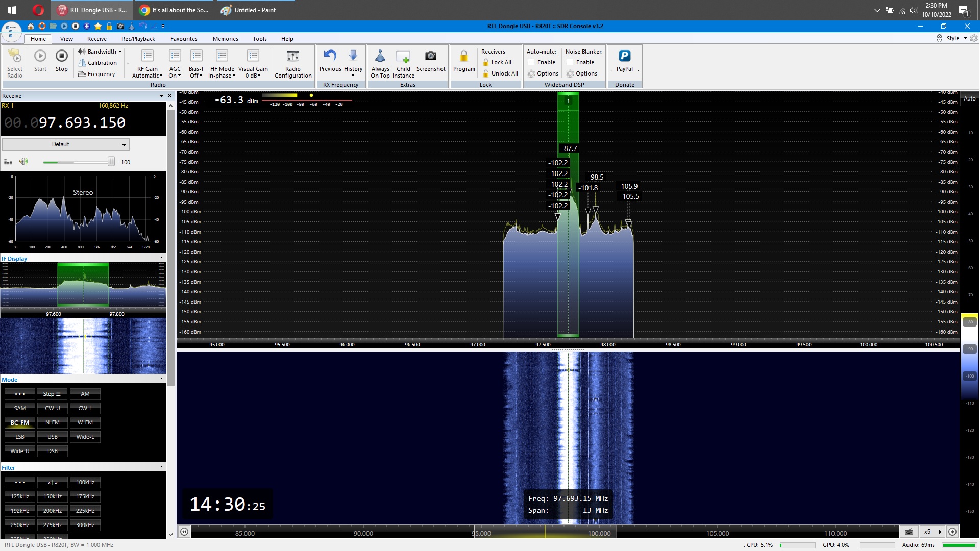Open the Receive ribbon tab

coord(96,39)
